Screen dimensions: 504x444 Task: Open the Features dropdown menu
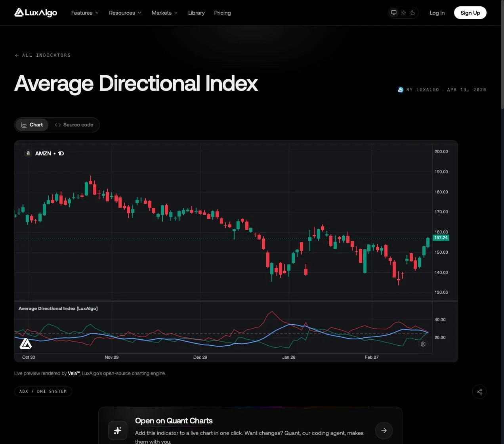[85, 13]
